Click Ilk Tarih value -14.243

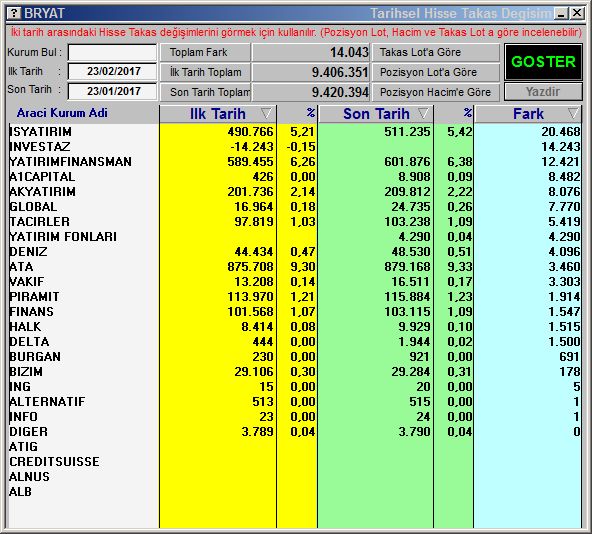(252, 147)
